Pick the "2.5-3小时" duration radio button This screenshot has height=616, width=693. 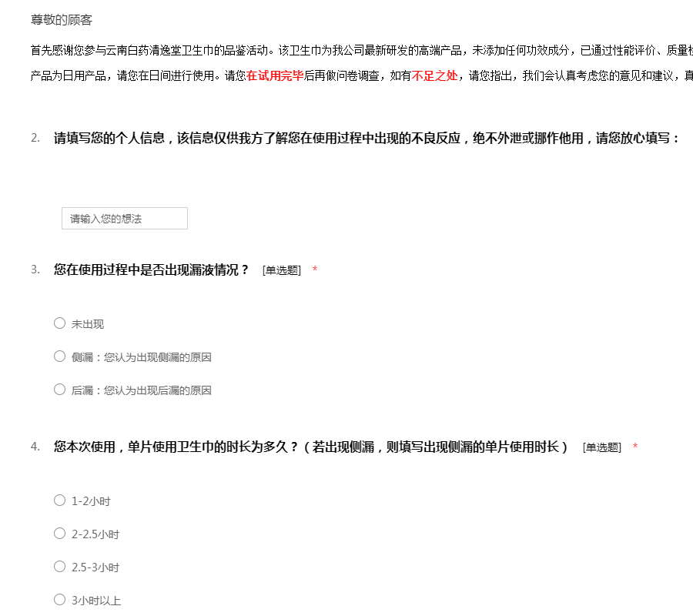(59, 567)
